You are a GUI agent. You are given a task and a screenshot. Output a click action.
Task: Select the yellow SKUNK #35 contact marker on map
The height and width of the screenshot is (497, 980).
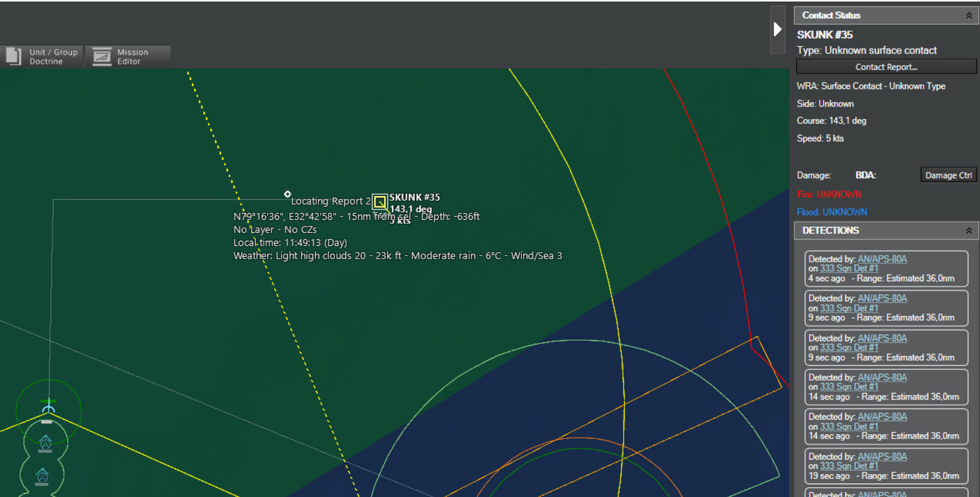point(380,202)
